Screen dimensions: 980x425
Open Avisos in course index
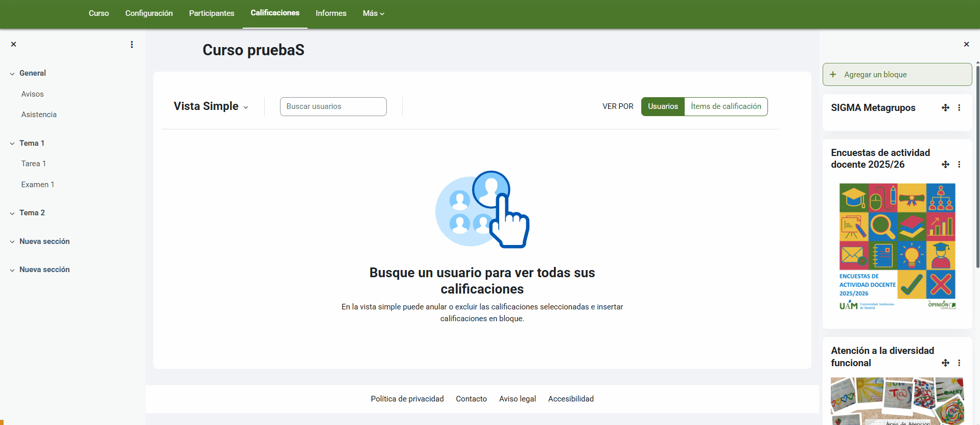(x=33, y=94)
